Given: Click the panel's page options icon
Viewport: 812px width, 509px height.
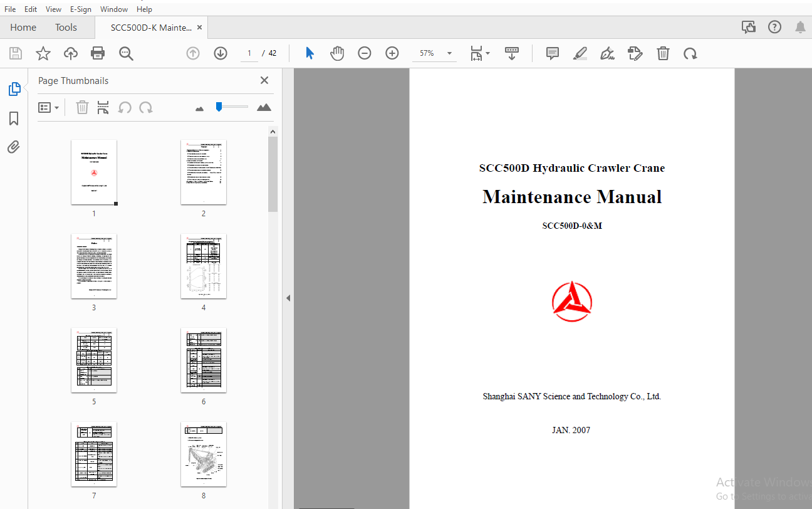Looking at the screenshot, I should 103,108.
